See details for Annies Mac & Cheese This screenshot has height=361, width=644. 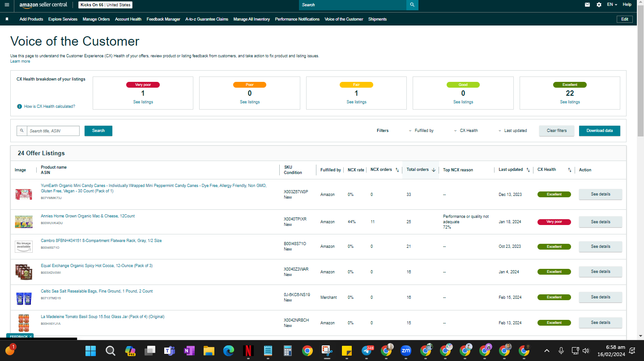[601, 222]
